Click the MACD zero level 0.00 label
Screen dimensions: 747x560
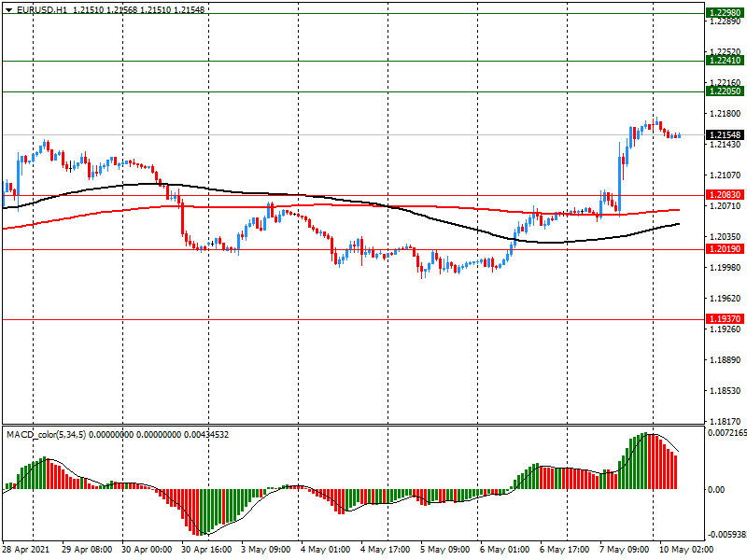click(716, 489)
